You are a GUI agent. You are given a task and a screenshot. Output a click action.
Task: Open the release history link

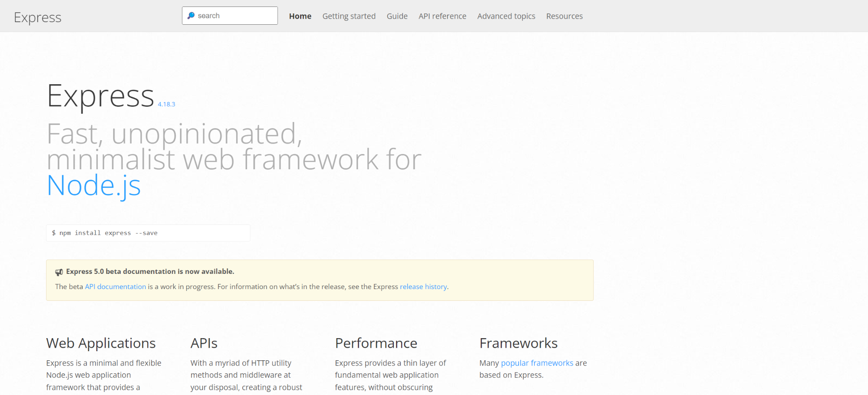423,286
